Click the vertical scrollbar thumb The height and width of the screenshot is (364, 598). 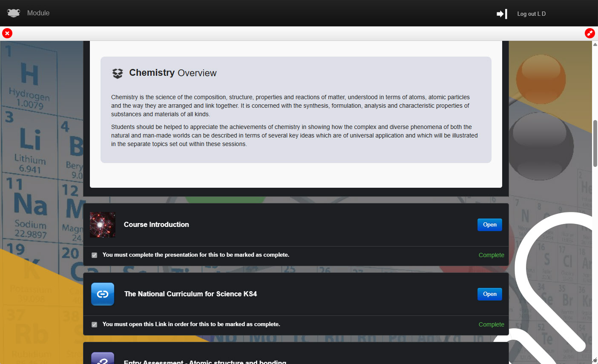[x=595, y=143]
